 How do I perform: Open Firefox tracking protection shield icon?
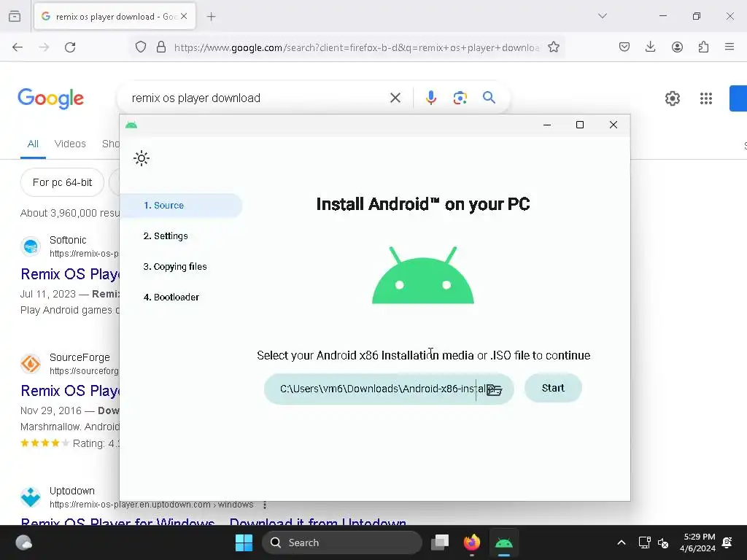pos(141,47)
